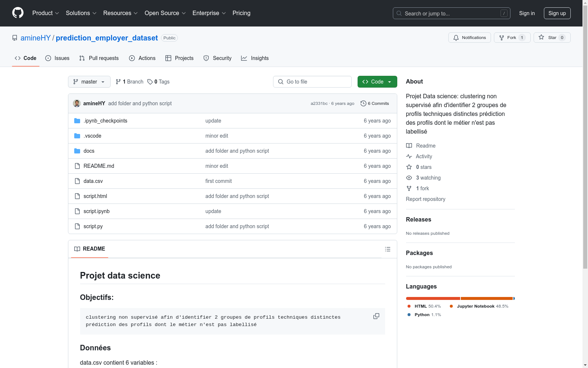Click the Report repository link

point(426,199)
